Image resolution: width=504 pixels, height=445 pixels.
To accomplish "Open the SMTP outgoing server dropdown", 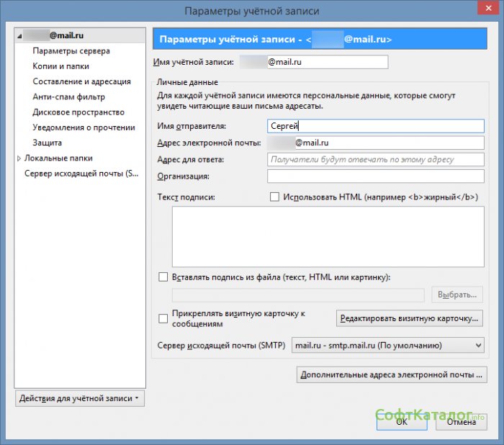I will tap(387, 346).
